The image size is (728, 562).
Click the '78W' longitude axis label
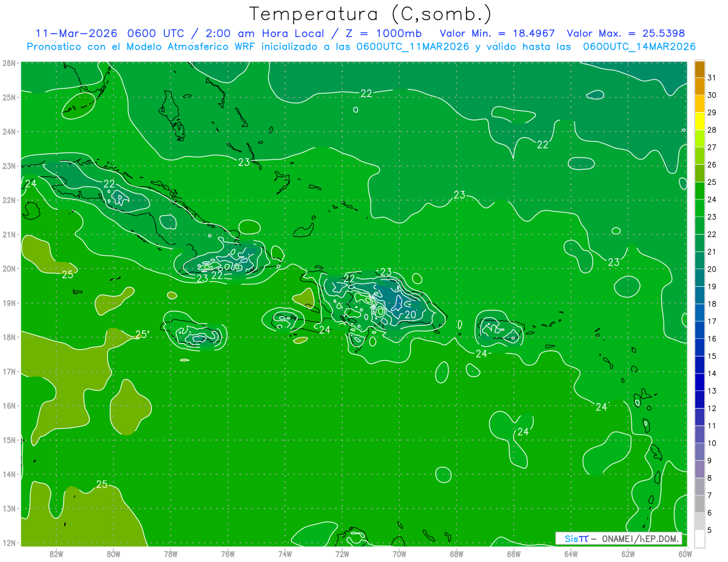[170, 554]
